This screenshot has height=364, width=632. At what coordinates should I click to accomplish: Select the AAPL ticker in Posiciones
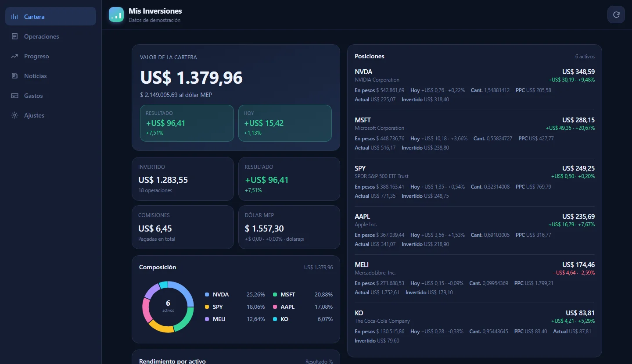(x=363, y=217)
